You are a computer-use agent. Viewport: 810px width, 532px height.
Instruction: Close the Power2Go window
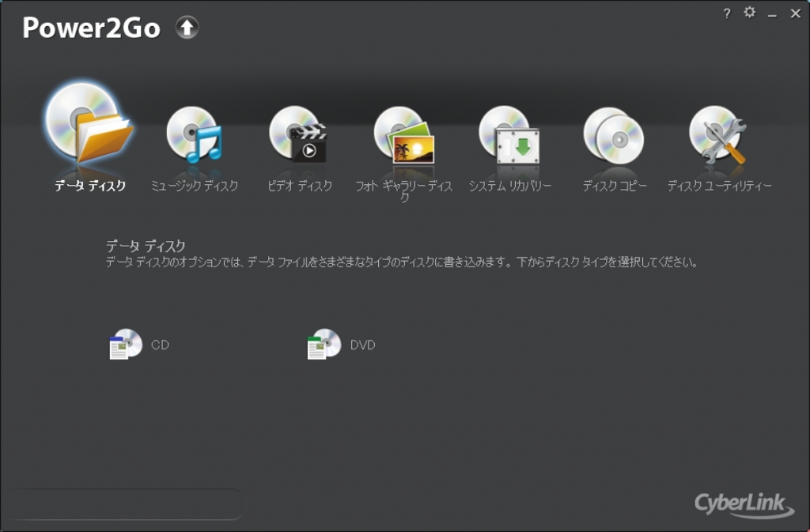pyautogui.click(x=796, y=13)
